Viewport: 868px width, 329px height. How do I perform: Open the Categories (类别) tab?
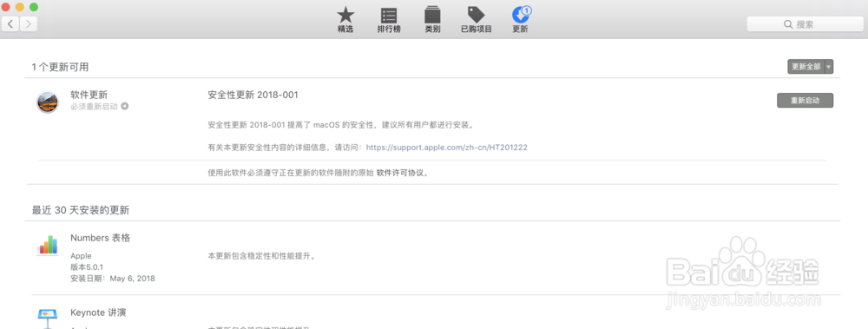432,20
